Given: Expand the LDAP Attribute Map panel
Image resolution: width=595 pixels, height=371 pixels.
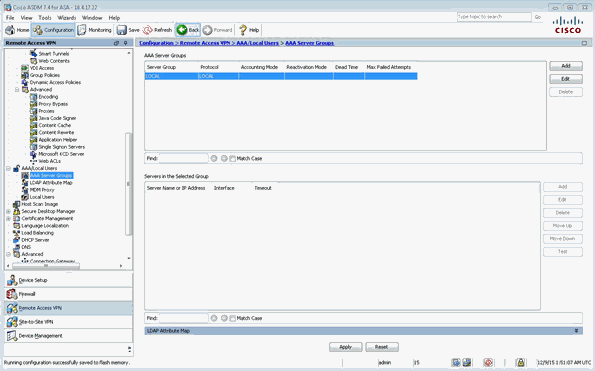Looking at the screenshot, I should (x=576, y=331).
